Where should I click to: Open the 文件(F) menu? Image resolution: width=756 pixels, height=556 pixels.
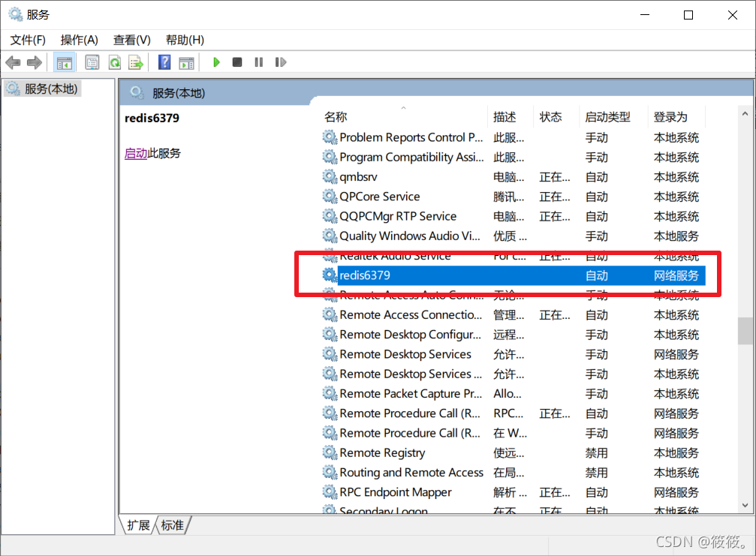click(x=28, y=40)
